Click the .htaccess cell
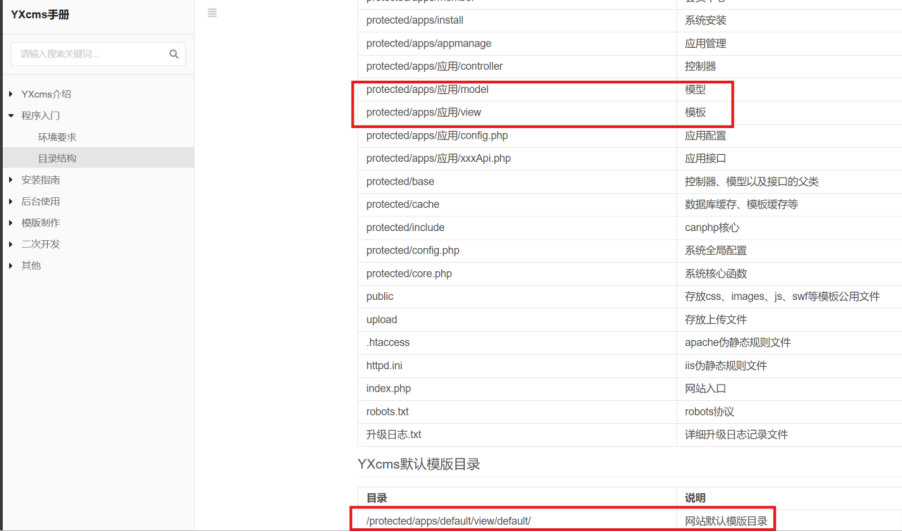The width and height of the screenshot is (902, 532). tap(517, 342)
